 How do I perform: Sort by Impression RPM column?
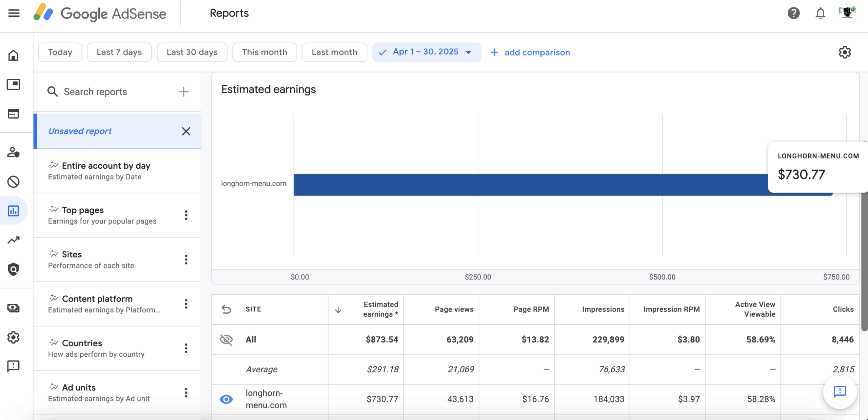click(x=671, y=309)
